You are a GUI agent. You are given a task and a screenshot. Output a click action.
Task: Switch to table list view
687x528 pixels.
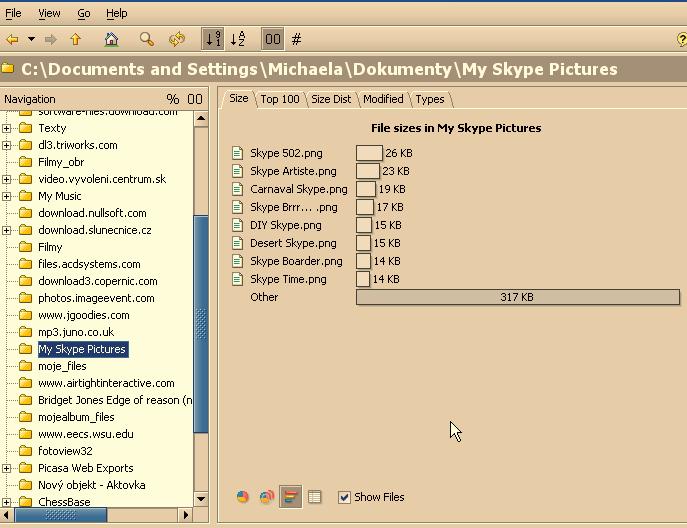[314, 497]
